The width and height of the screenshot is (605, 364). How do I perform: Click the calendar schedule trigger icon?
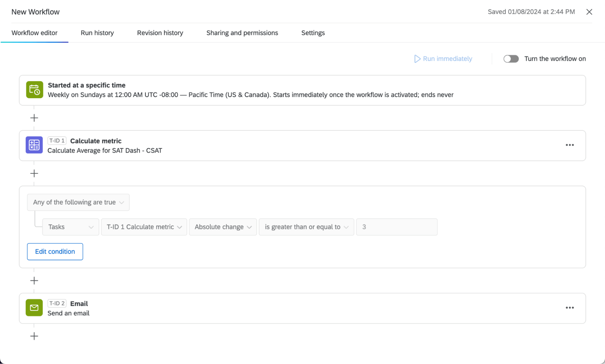34,90
